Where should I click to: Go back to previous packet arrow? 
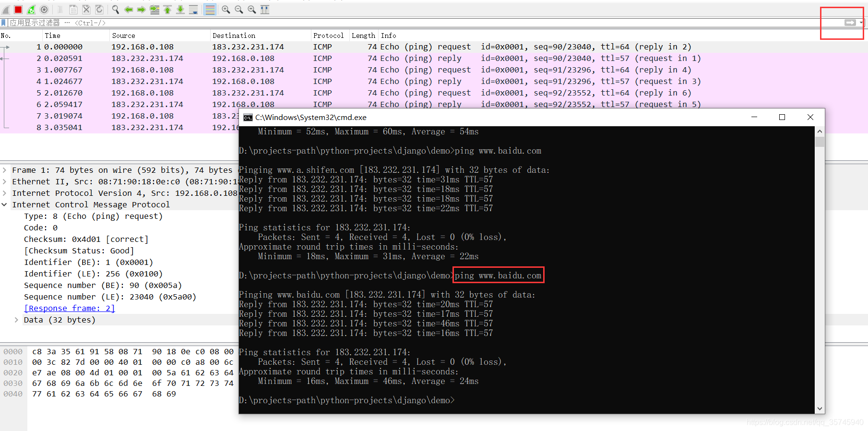pos(129,10)
